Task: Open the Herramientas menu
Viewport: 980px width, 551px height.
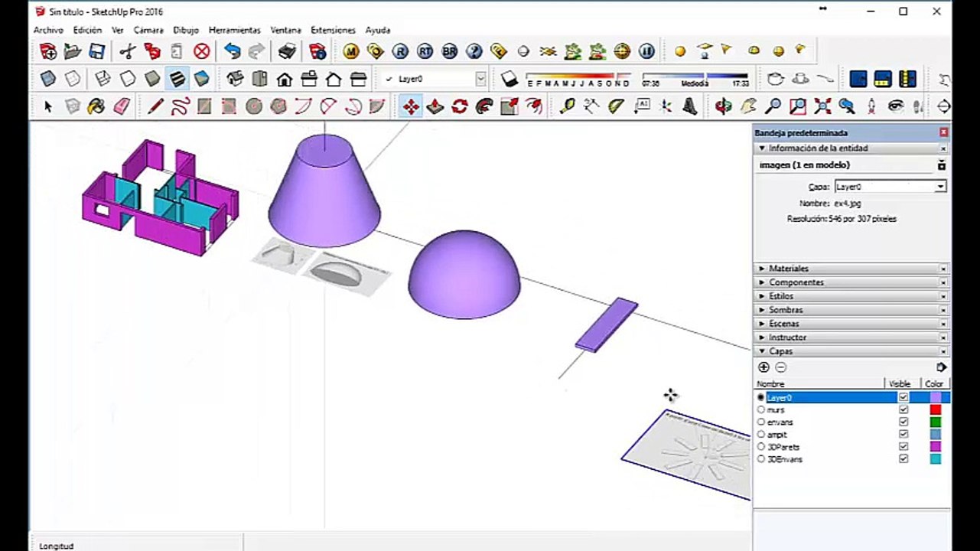Action: (x=234, y=30)
